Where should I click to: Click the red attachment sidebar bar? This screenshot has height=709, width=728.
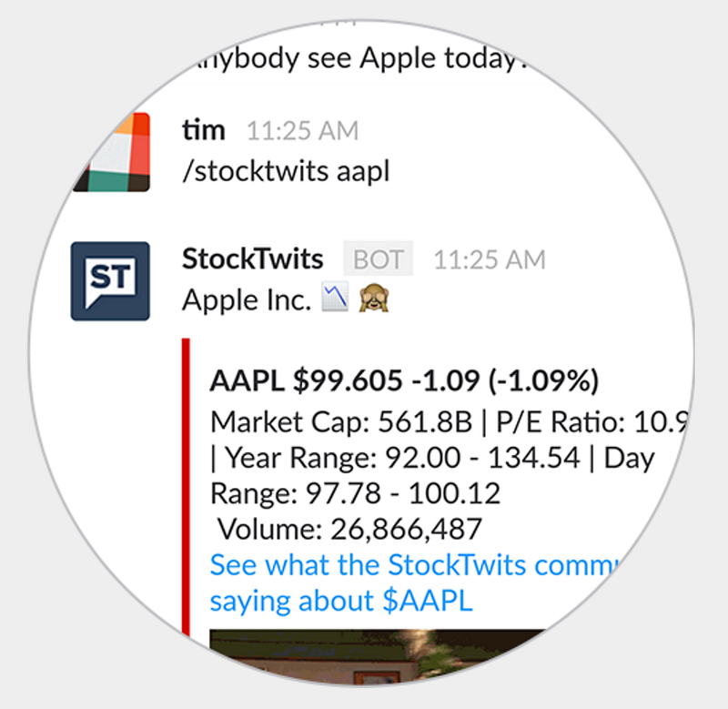pyautogui.click(x=187, y=482)
